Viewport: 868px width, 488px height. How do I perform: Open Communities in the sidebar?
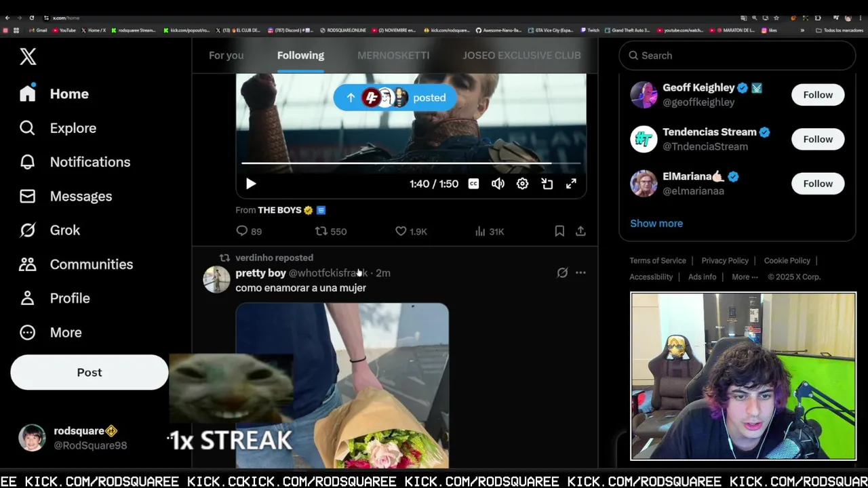point(76,264)
